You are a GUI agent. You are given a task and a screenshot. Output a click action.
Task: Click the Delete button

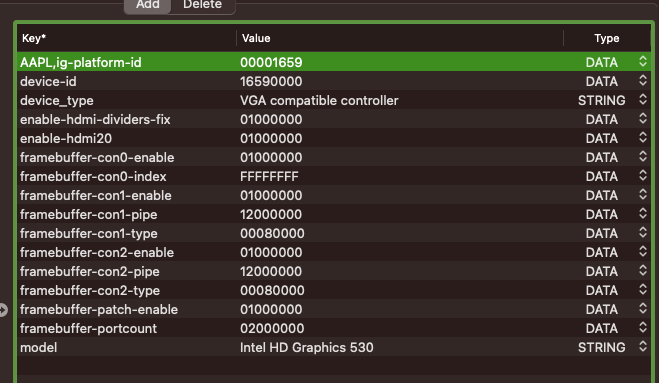[x=203, y=5]
